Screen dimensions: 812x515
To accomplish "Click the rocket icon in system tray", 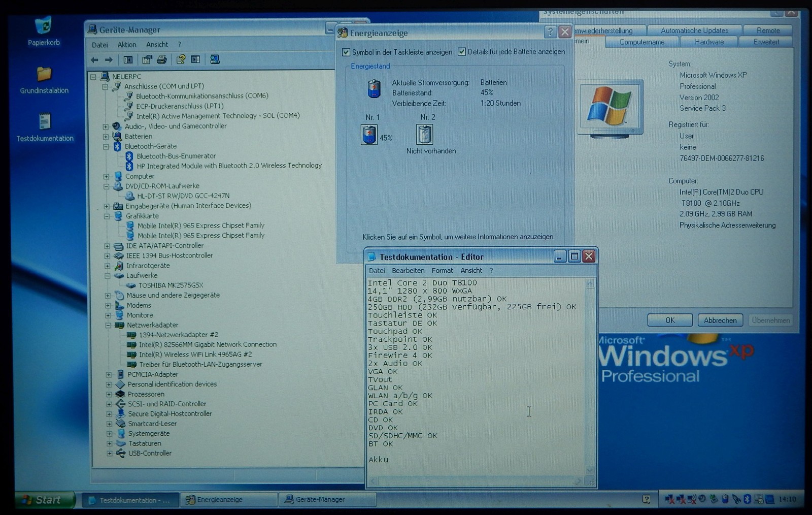I will (x=736, y=499).
